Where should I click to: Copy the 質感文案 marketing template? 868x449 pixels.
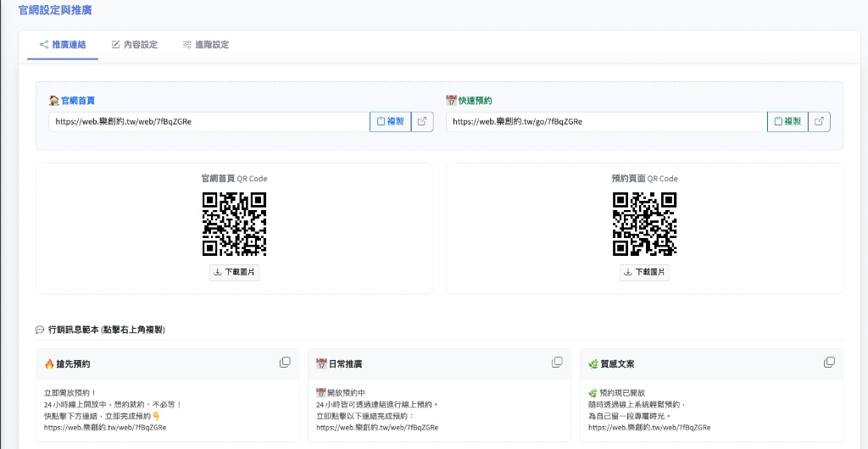click(829, 363)
